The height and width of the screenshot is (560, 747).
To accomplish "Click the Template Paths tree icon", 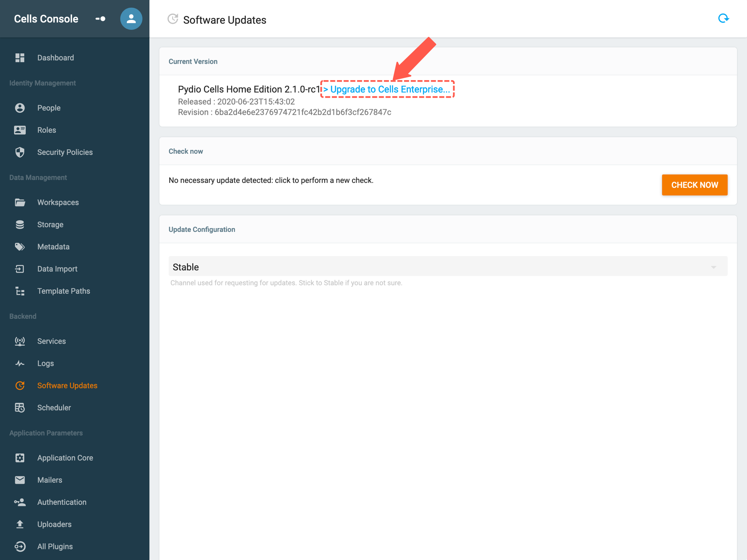I will [x=20, y=291].
